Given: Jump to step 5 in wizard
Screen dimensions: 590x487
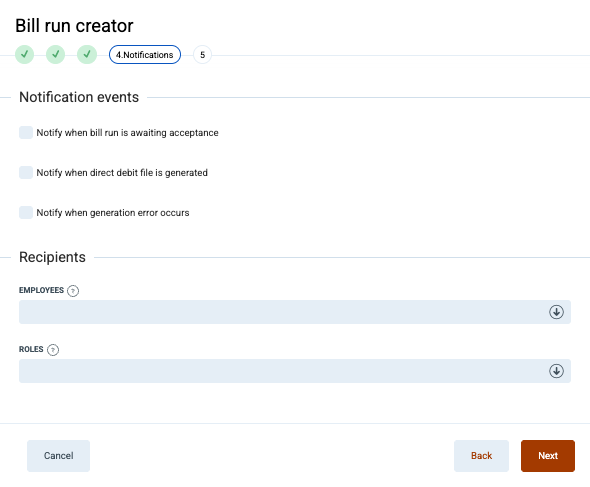Looking at the screenshot, I should tap(202, 55).
